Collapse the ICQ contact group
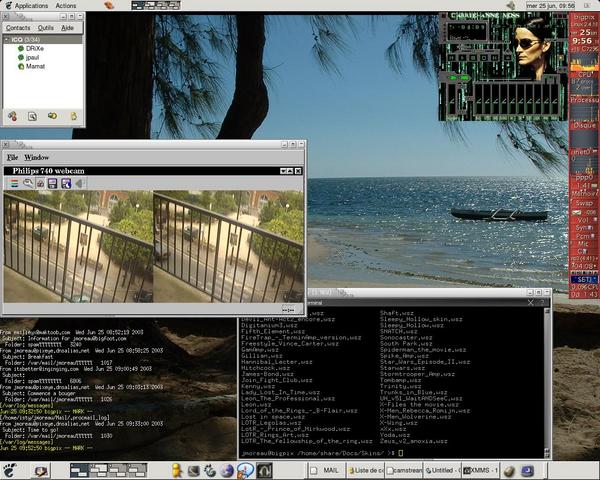 tap(7, 39)
